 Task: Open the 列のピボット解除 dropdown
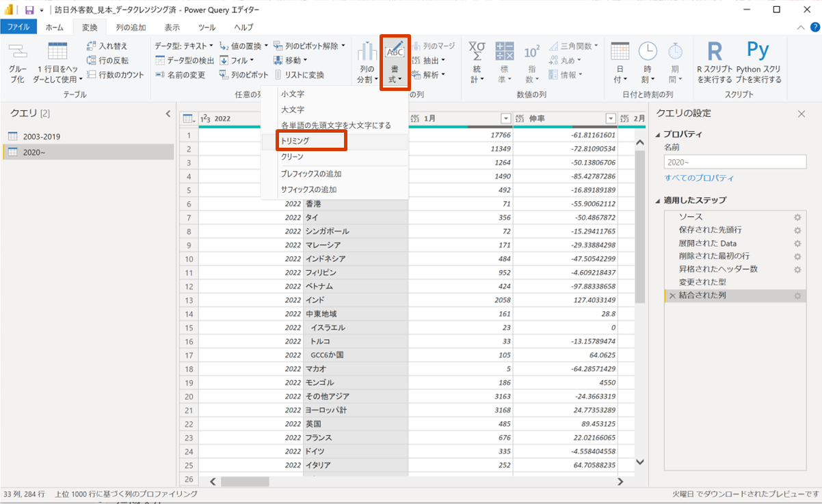pos(310,46)
